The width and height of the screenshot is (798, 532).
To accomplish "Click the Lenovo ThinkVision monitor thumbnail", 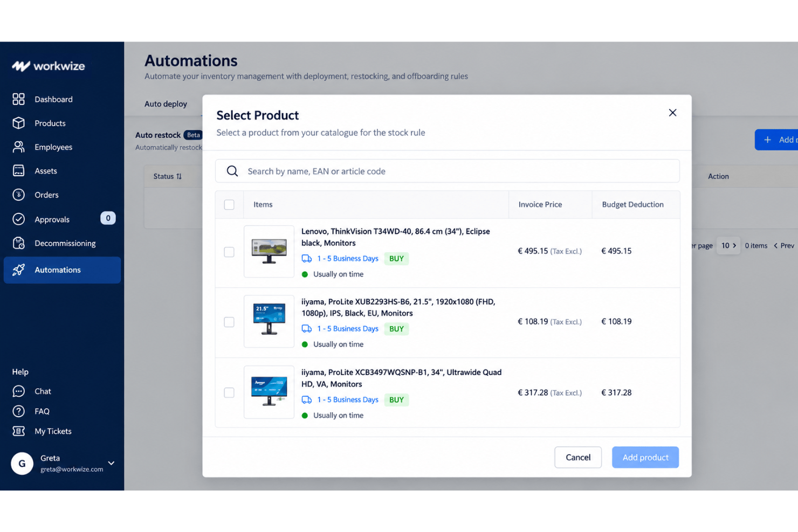I will point(269,251).
